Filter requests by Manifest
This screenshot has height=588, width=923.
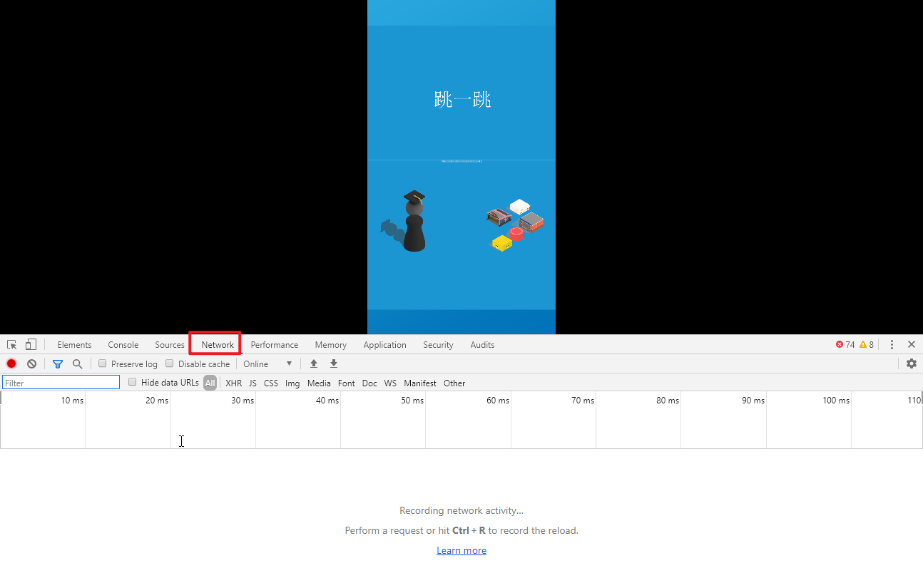(x=420, y=383)
